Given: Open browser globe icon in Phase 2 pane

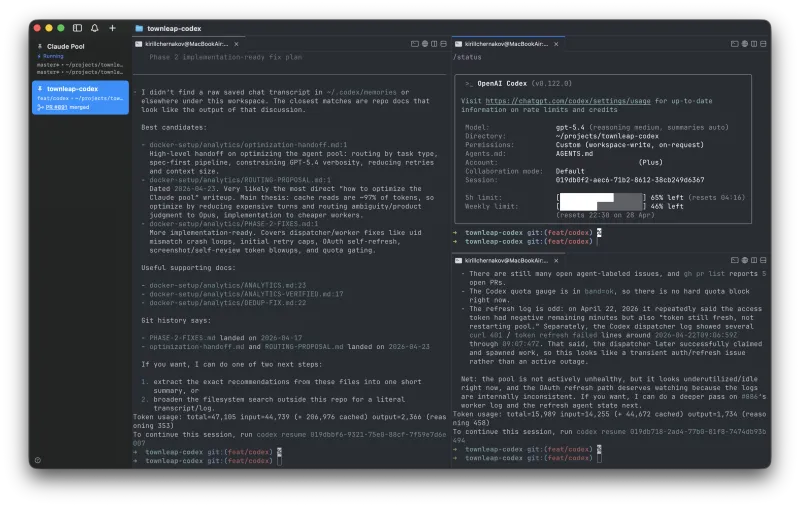Looking at the screenshot, I should (424, 44).
